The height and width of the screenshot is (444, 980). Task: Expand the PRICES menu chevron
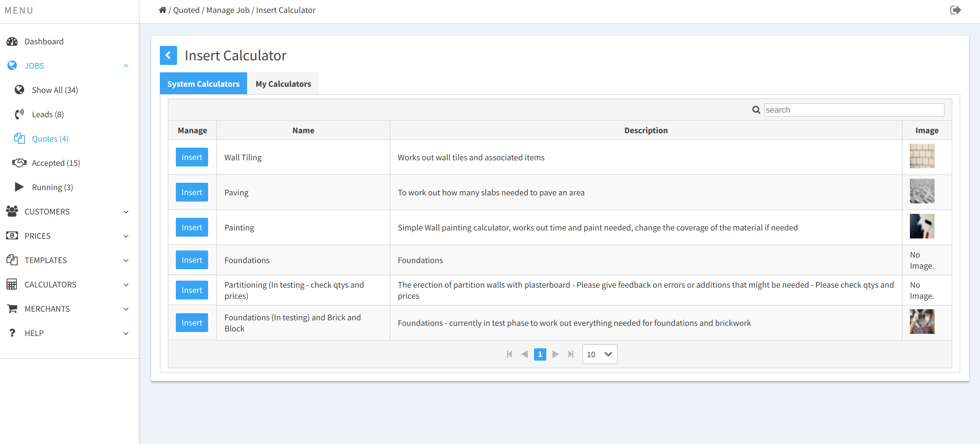(126, 237)
